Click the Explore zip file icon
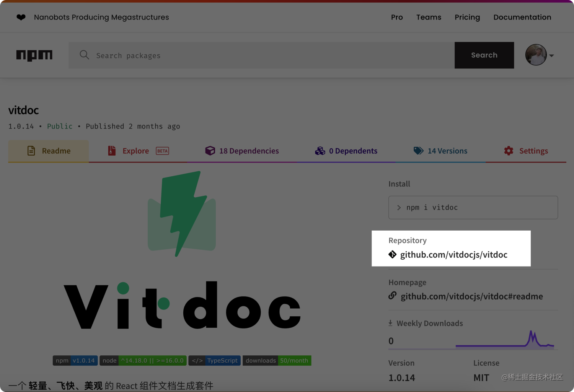574x392 pixels. tap(112, 151)
